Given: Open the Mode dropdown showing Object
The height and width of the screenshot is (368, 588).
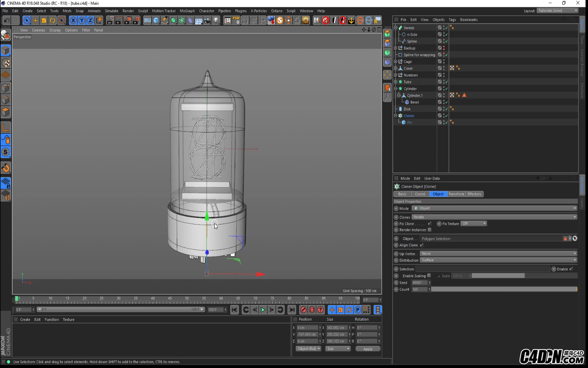Looking at the screenshot, I should (494, 208).
